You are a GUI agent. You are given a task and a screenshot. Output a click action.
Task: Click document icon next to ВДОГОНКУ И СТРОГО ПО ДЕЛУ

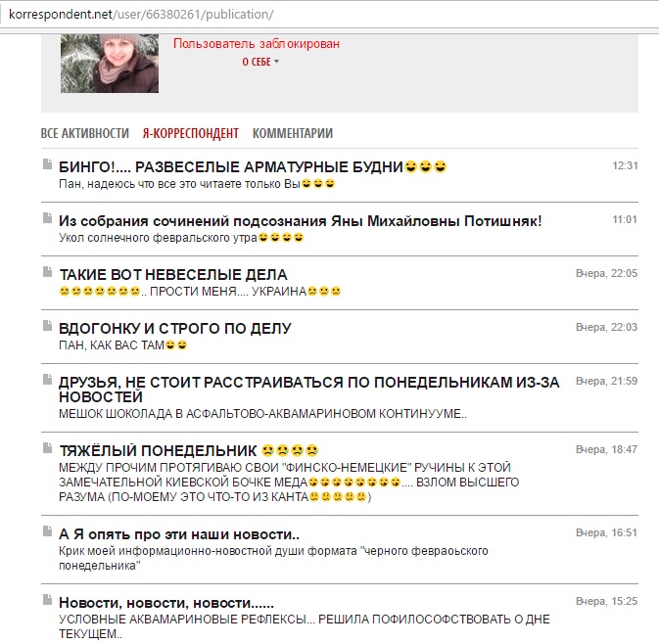(48, 326)
